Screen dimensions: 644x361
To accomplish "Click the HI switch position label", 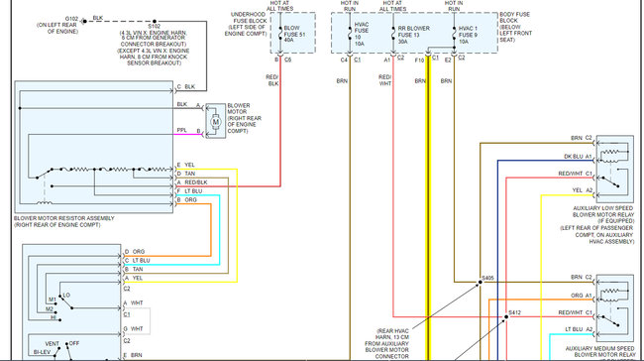I will coord(54,317).
